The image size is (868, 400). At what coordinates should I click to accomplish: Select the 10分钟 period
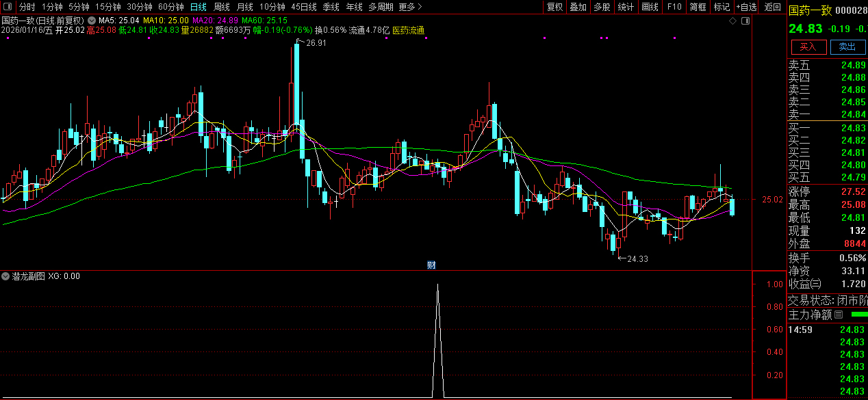272,7
